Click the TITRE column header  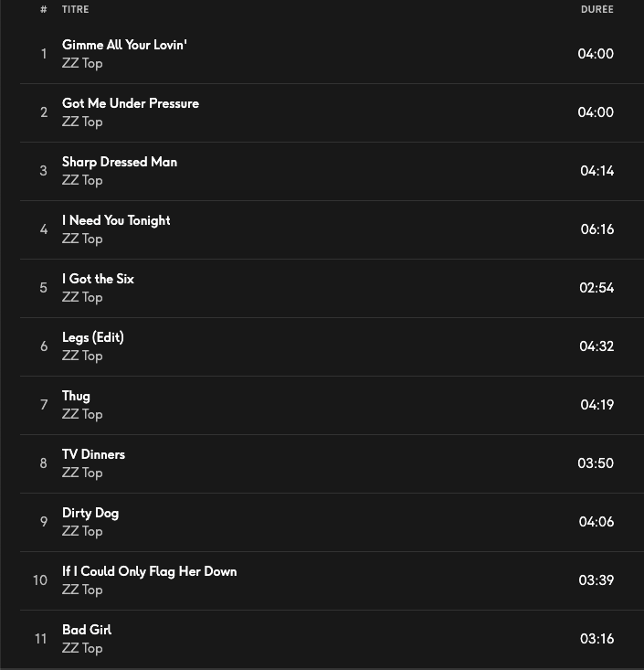pyautogui.click(x=75, y=9)
